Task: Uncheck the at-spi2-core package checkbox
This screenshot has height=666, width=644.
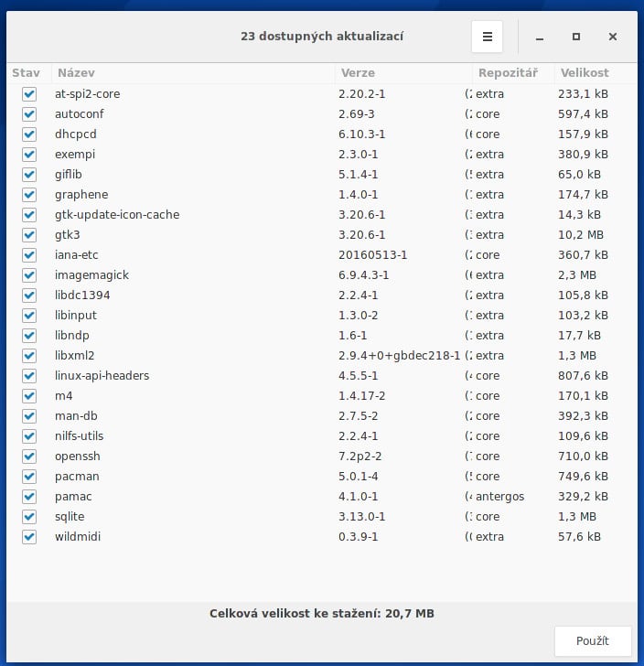Action: pyautogui.click(x=29, y=94)
